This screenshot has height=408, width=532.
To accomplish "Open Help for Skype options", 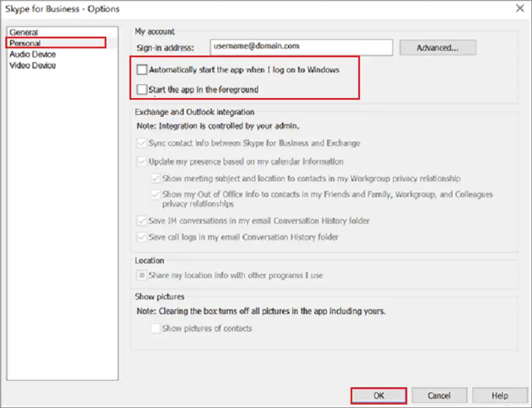I will 499,396.
